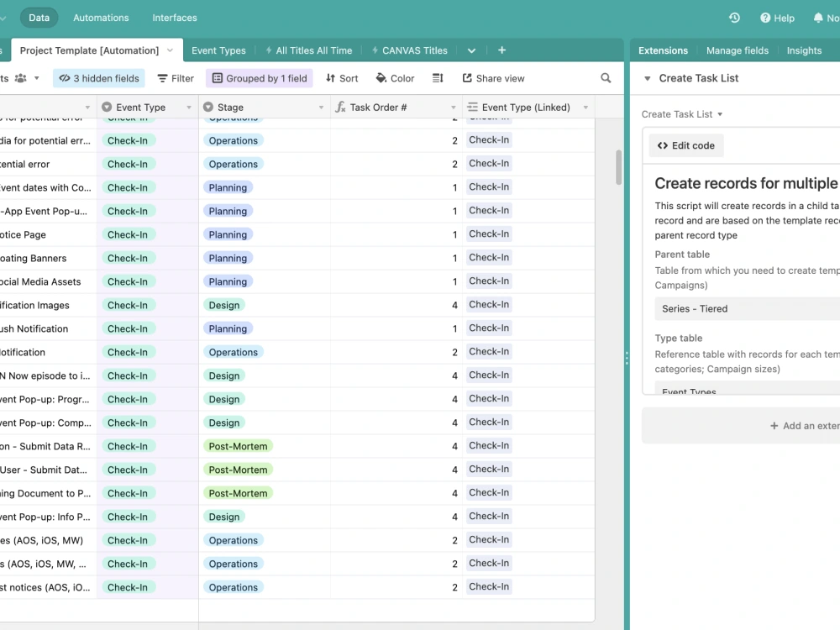Viewport: 840px width, 630px height.
Task: Show the 3 hidden fields menu
Action: pyautogui.click(x=99, y=78)
